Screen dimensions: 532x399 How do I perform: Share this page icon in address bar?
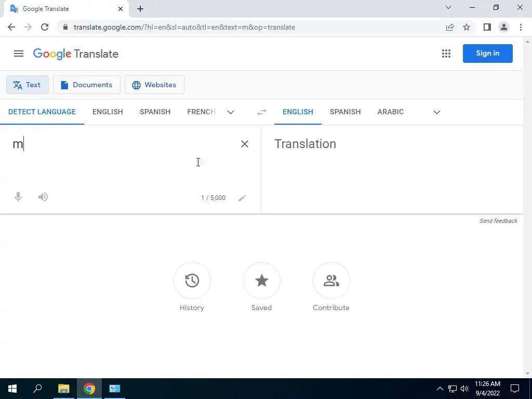point(450,27)
